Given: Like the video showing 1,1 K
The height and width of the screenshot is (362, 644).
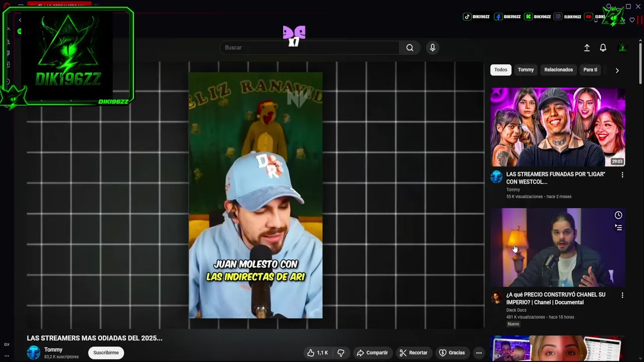Looking at the screenshot, I should [x=317, y=353].
